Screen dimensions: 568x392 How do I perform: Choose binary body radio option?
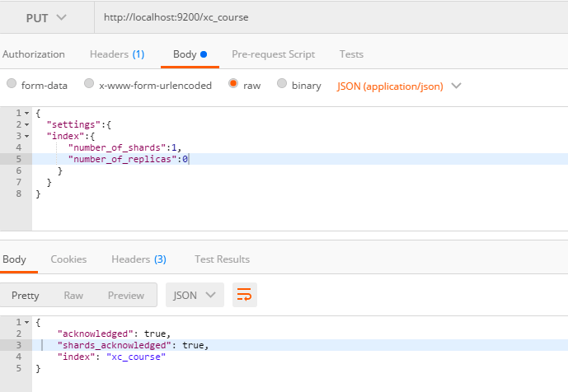282,83
